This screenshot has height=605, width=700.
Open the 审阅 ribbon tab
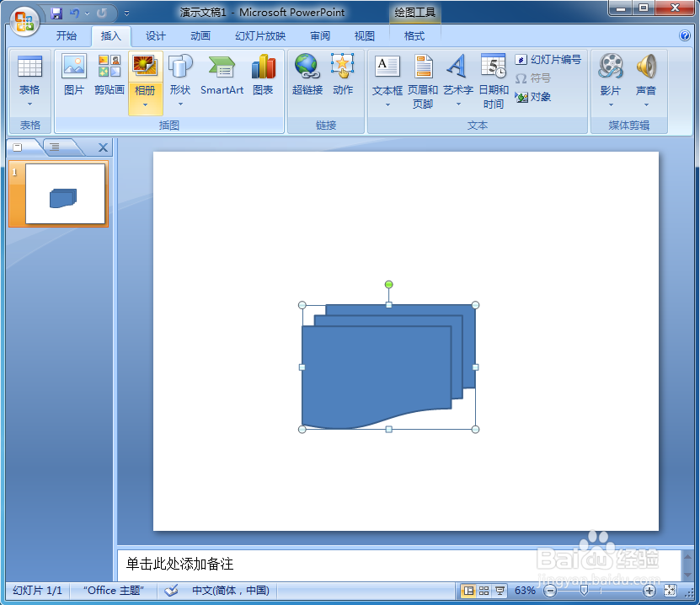tap(320, 36)
